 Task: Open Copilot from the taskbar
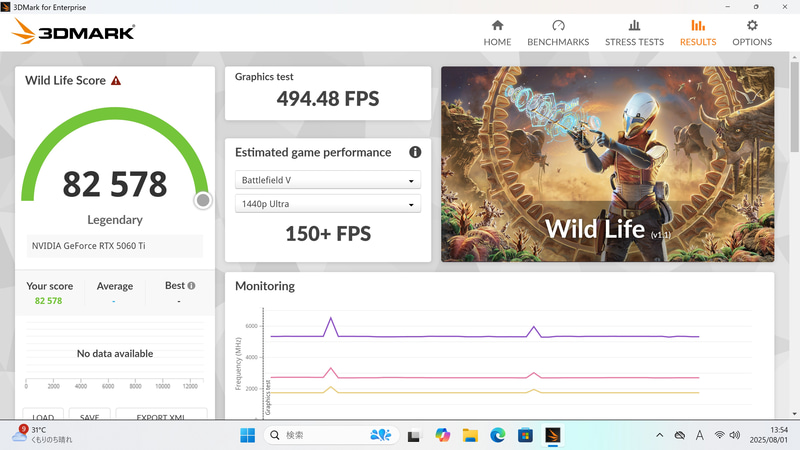[x=442, y=435]
